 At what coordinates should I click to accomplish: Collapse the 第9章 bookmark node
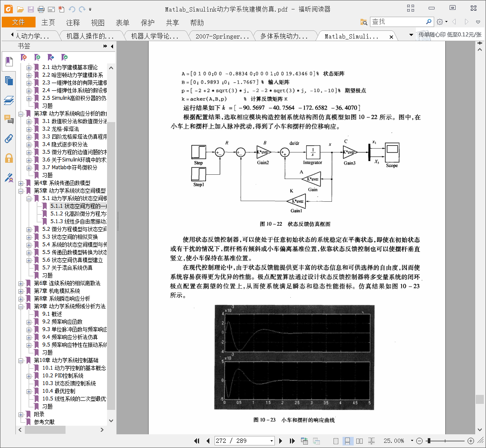pos(21,307)
